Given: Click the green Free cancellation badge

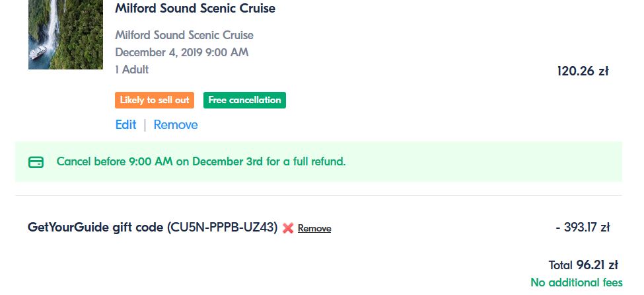Looking at the screenshot, I should click(x=244, y=100).
